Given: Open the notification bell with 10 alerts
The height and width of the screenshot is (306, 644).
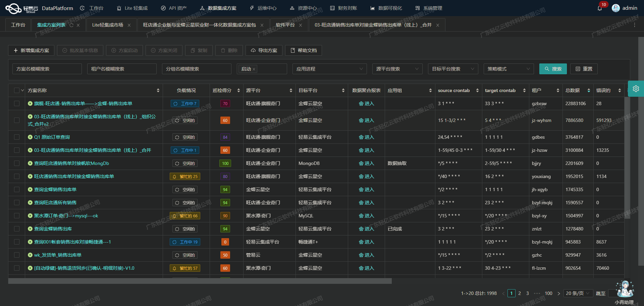Looking at the screenshot, I should [601, 8].
